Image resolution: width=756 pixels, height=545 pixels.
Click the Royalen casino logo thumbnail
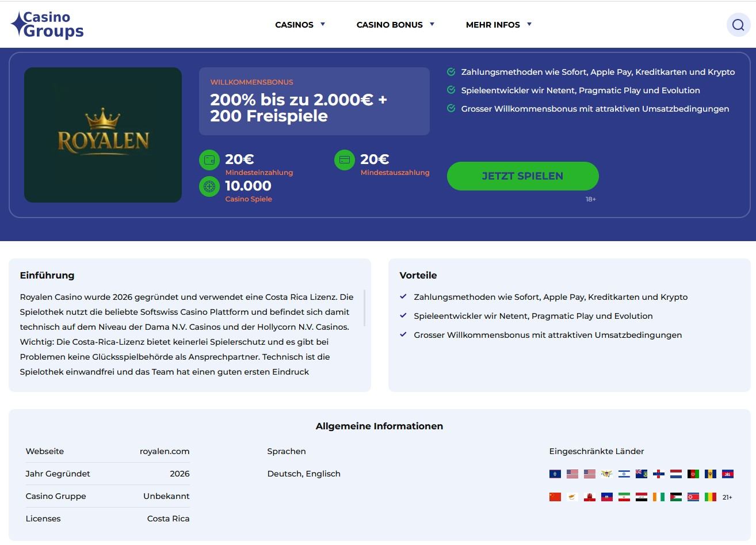[103, 135]
